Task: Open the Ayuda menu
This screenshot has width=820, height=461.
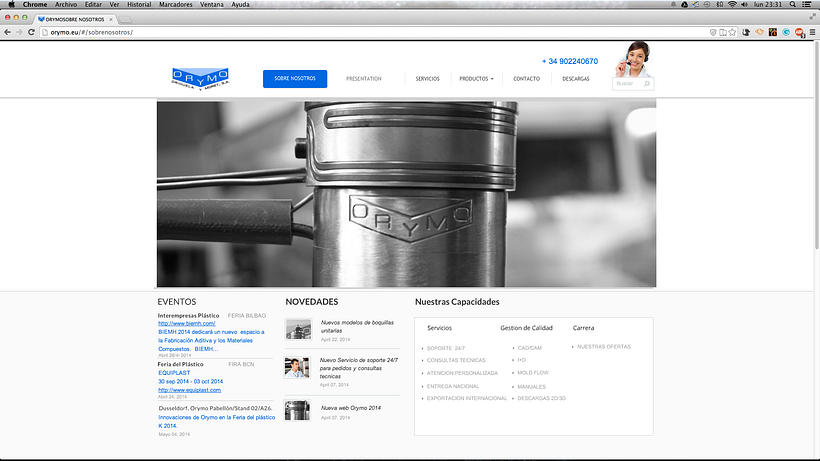Action: (x=241, y=4)
